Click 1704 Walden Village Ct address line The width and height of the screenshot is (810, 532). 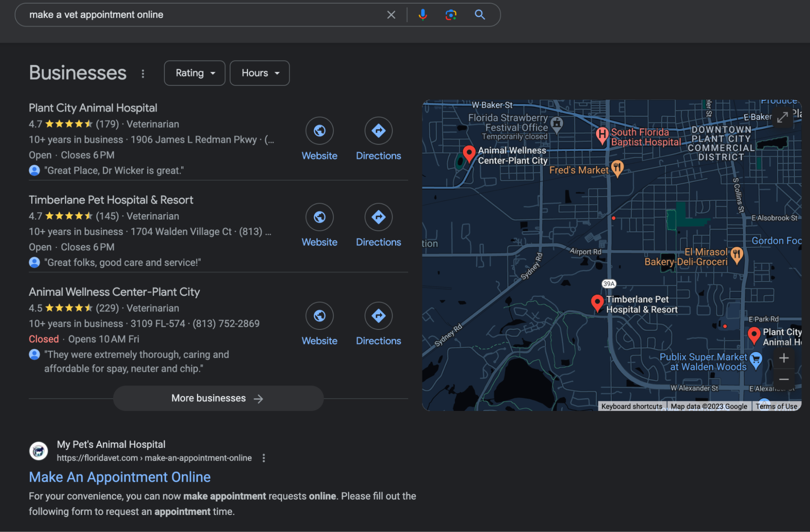181,232
